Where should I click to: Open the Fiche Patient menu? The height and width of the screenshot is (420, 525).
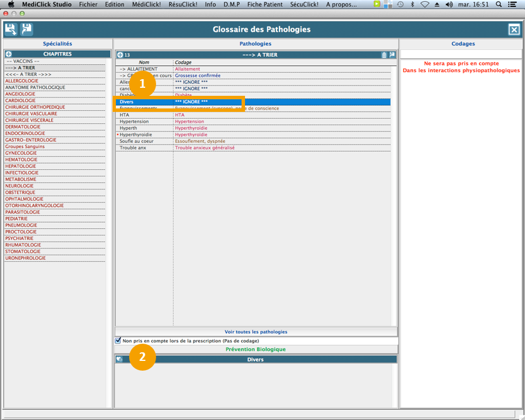coord(265,5)
